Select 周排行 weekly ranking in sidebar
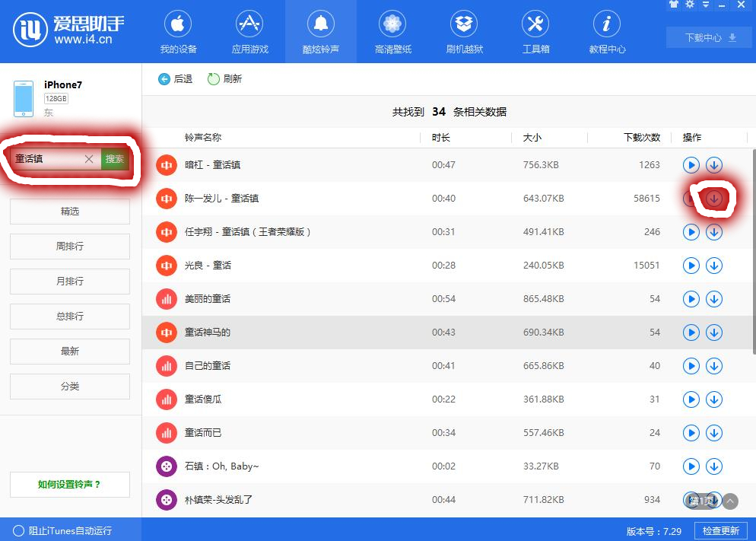 pos(69,247)
